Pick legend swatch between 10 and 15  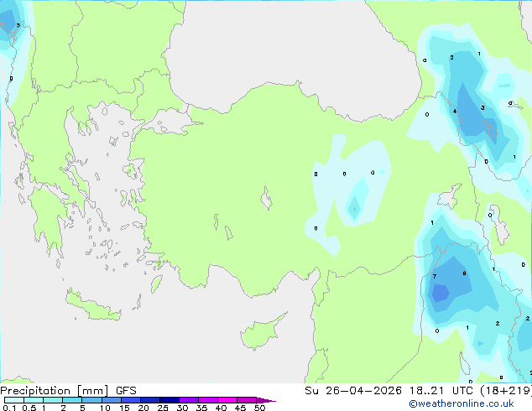112,400
